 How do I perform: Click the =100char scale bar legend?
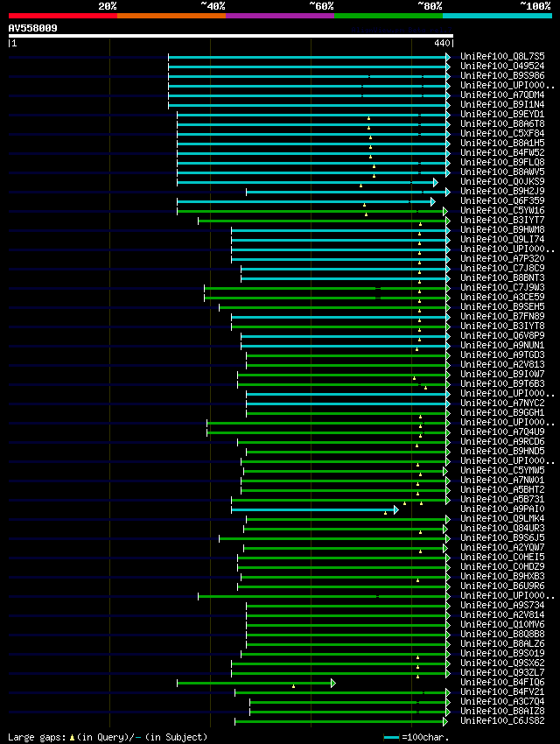coord(416,737)
